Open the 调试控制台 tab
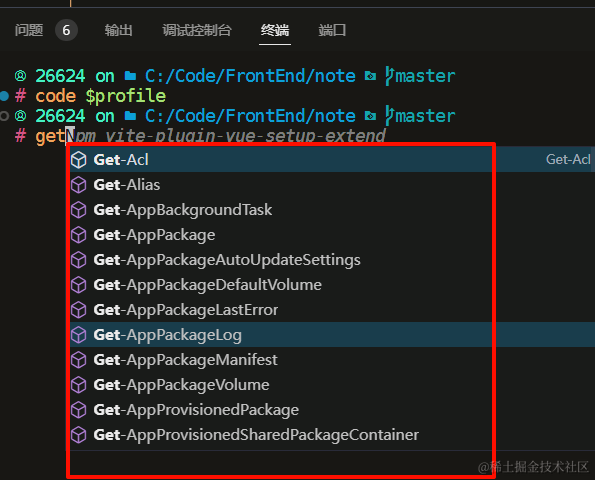Screen dimensions: 595x480 coord(197,30)
